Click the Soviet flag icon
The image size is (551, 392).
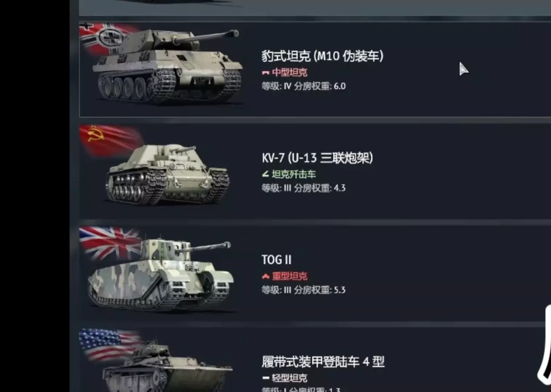coord(110,140)
